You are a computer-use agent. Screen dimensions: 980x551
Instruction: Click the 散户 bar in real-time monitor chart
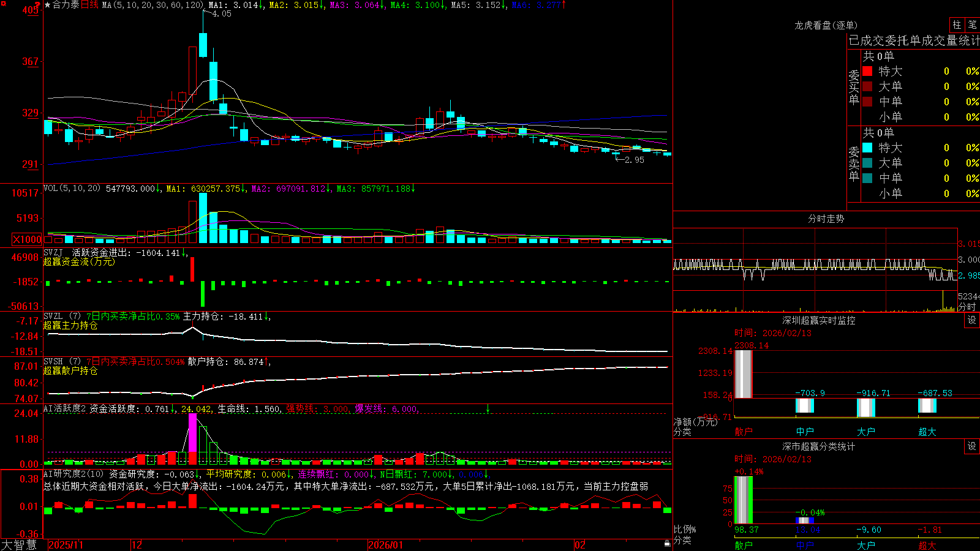(x=744, y=374)
